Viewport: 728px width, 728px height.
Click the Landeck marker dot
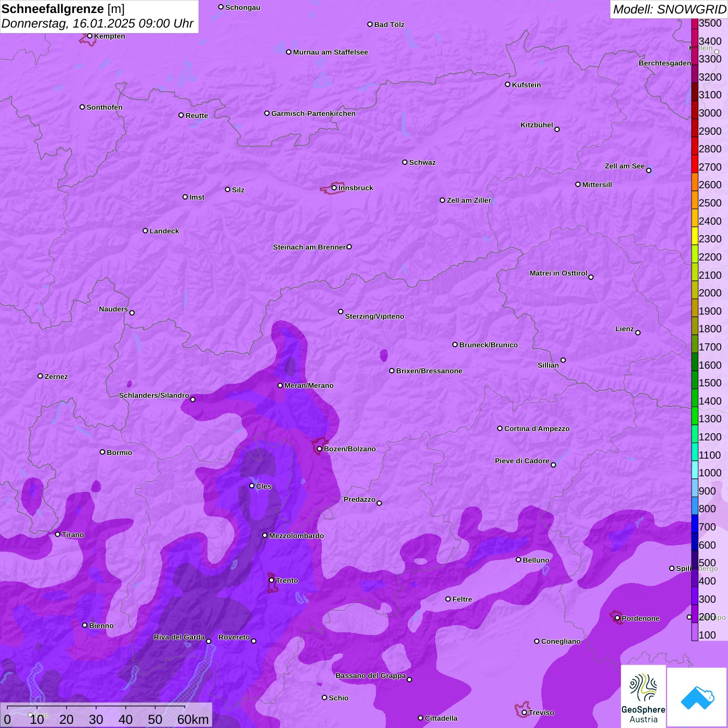tap(145, 231)
